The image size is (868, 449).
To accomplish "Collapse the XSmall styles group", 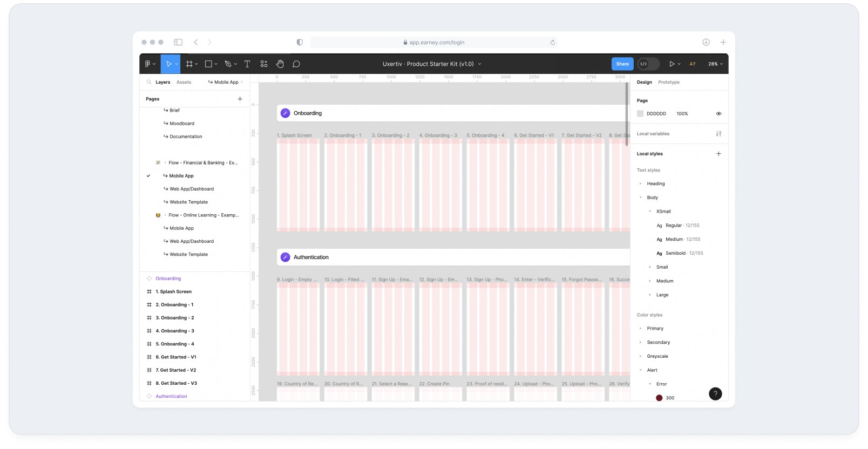I will coord(650,212).
